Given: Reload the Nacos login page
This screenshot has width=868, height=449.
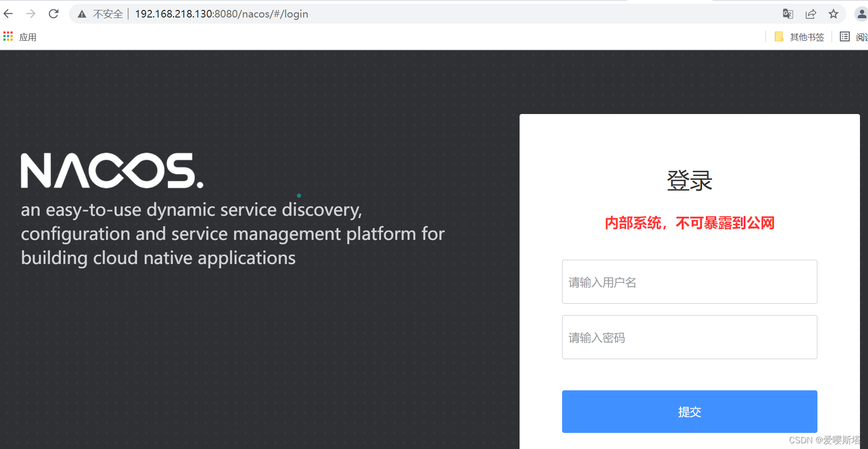Looking at the screenshot, I should 53,14.
